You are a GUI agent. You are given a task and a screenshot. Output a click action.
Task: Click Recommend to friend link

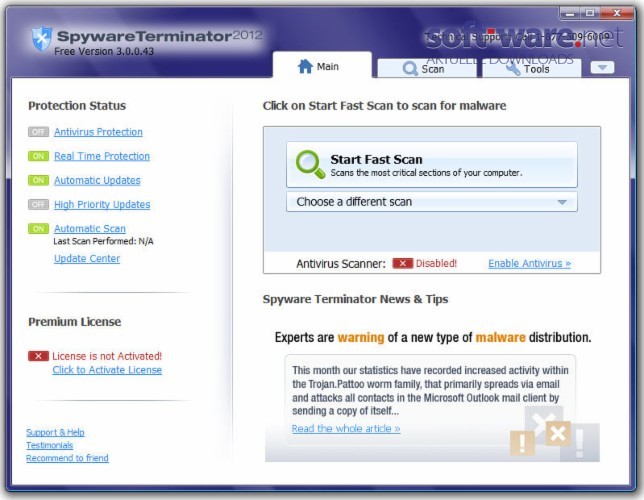click(67, 458)
